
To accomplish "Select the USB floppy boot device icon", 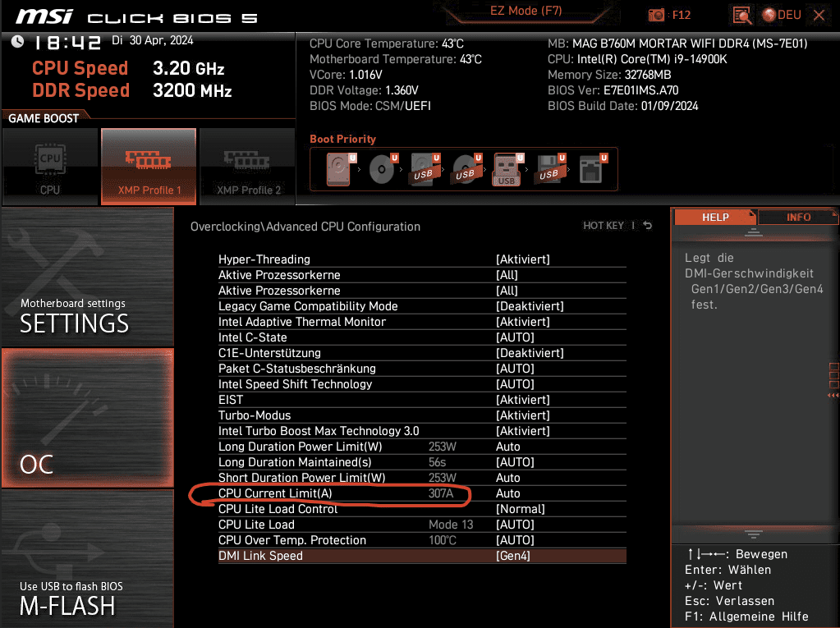I will click(x=550, y=169).
